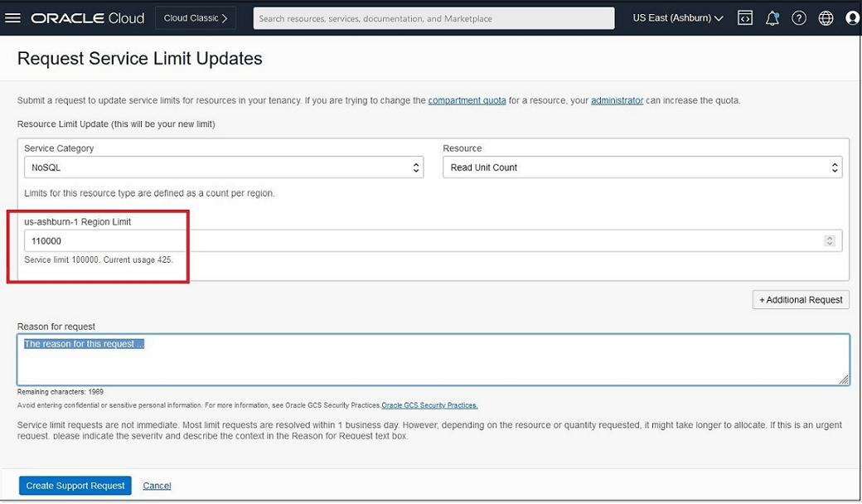Focus the search resources and services box

(x=433, y=18)
